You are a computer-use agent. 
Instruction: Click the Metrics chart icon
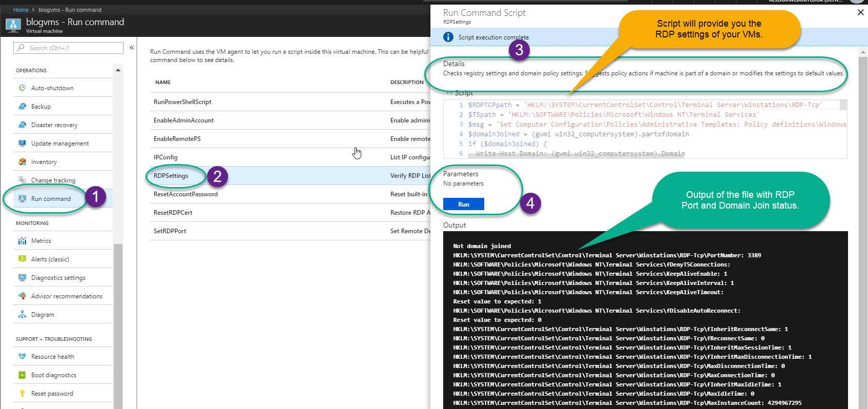[22, 241]
